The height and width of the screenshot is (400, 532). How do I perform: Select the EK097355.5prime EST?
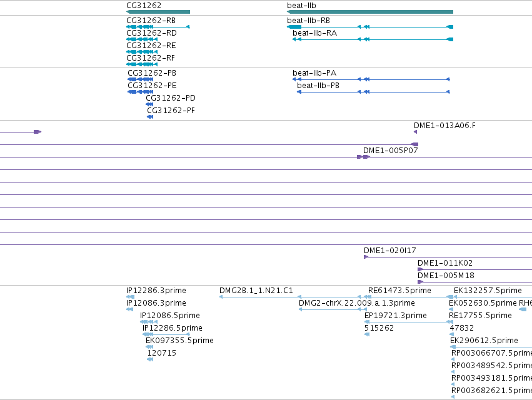tap(179, 341)
